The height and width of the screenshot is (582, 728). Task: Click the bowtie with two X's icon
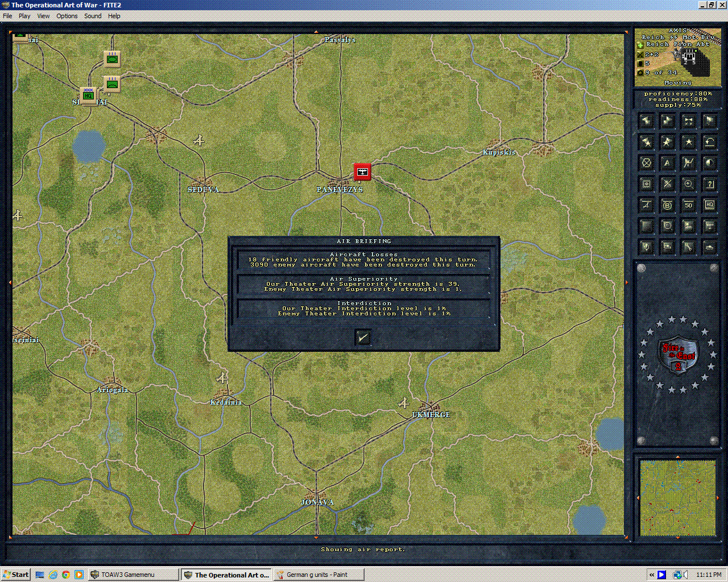[x=688, y=121]
